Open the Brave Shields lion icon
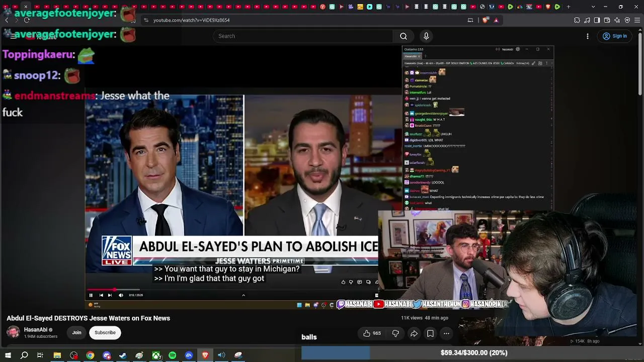This screenshot has width=644, height=362. point(485,20)
